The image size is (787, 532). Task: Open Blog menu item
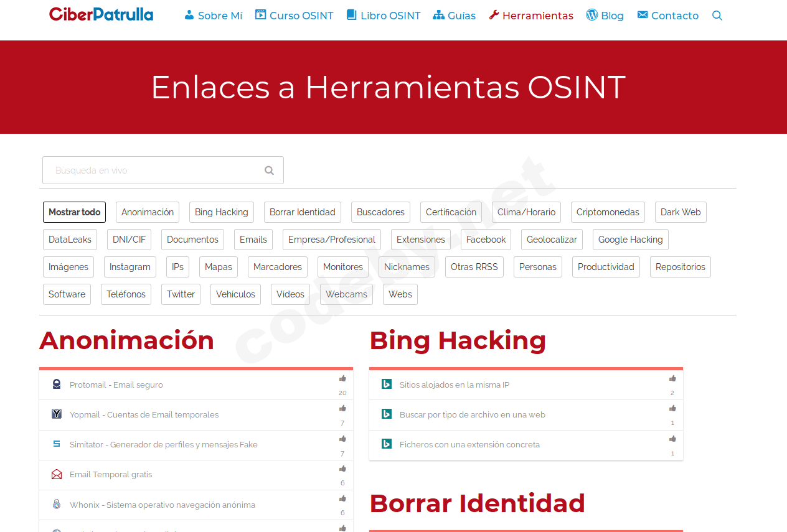605,16
